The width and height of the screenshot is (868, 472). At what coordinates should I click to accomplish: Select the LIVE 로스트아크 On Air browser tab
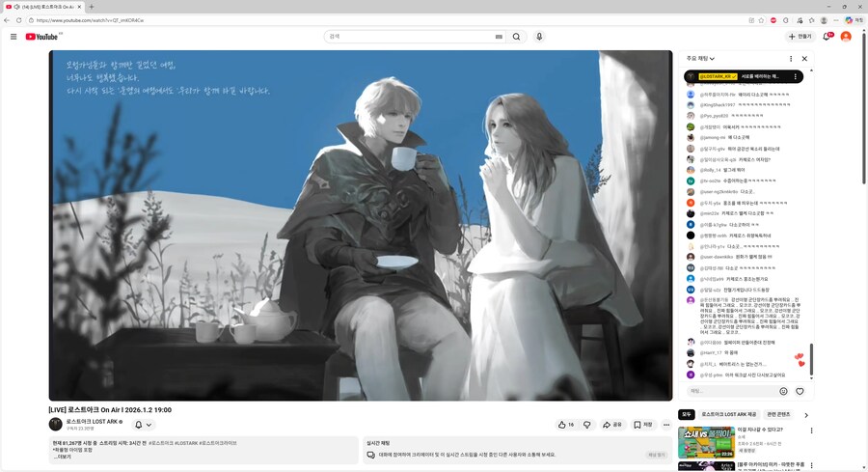pos(44,7)
